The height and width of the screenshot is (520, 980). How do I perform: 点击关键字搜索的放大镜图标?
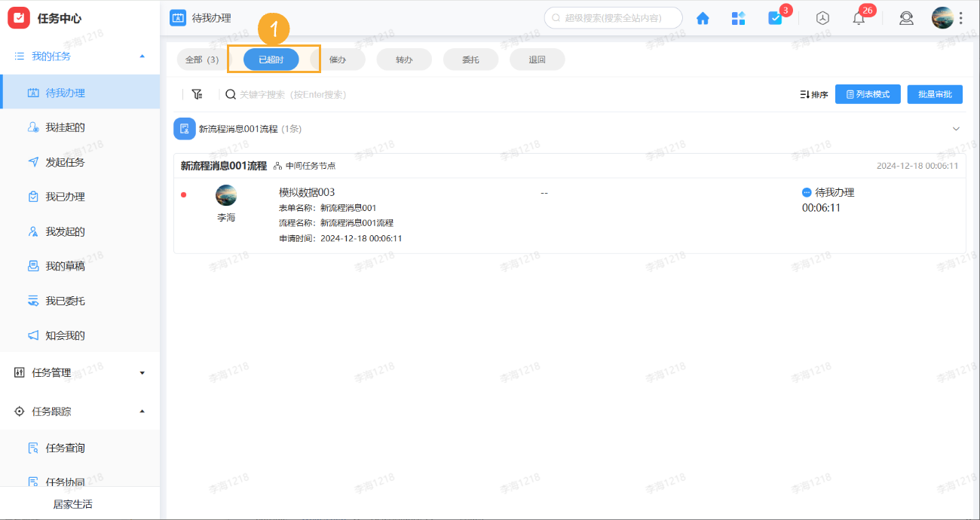(x=231, y=93)
